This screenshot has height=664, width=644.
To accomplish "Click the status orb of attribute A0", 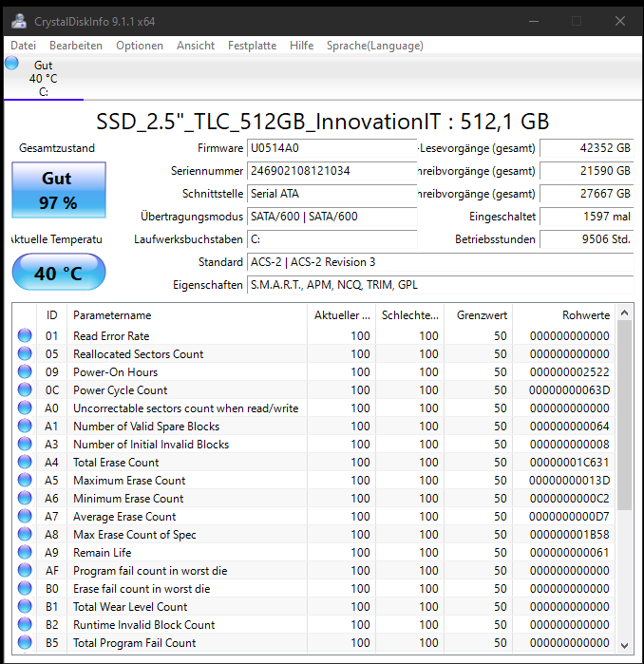I will click(x=25, y=408).
